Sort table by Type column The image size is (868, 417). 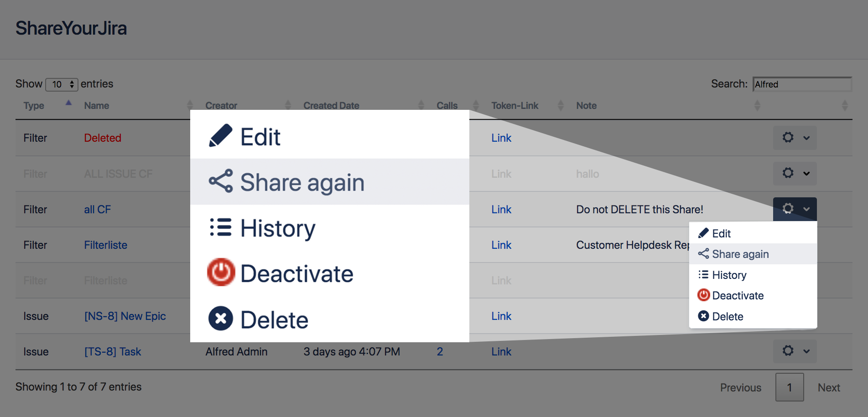pyautogui.click(x=34, y=106)
